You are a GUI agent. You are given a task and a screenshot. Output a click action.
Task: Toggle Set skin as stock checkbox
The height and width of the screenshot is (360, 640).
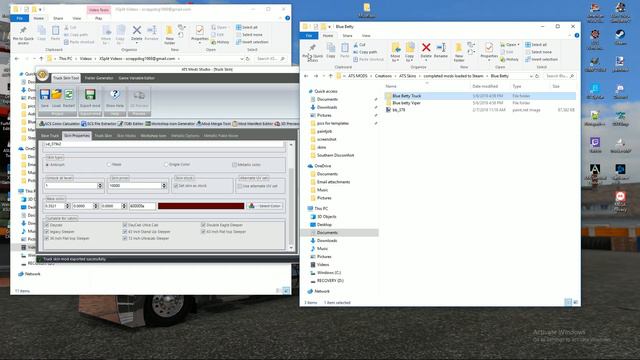coord(176,186)
